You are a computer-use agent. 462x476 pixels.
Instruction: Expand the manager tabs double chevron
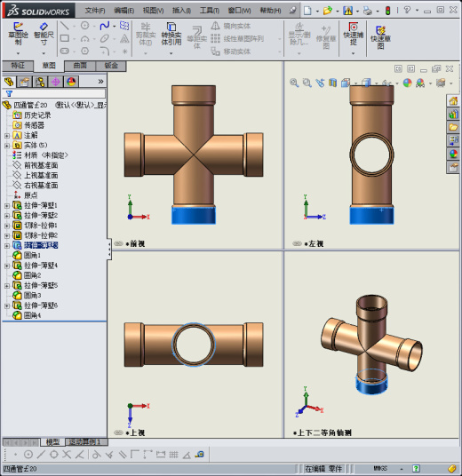tap(101, 82)
